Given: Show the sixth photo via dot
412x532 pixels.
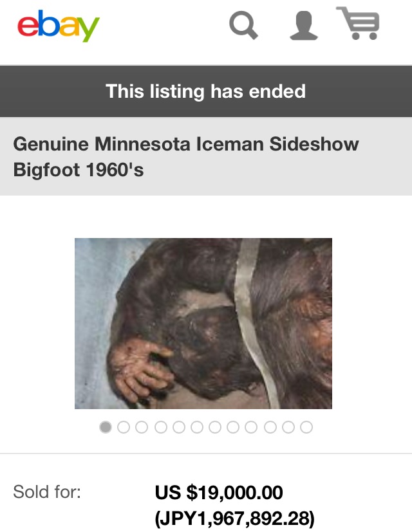Looking at the screenshot, I should (x=197, y=427).
